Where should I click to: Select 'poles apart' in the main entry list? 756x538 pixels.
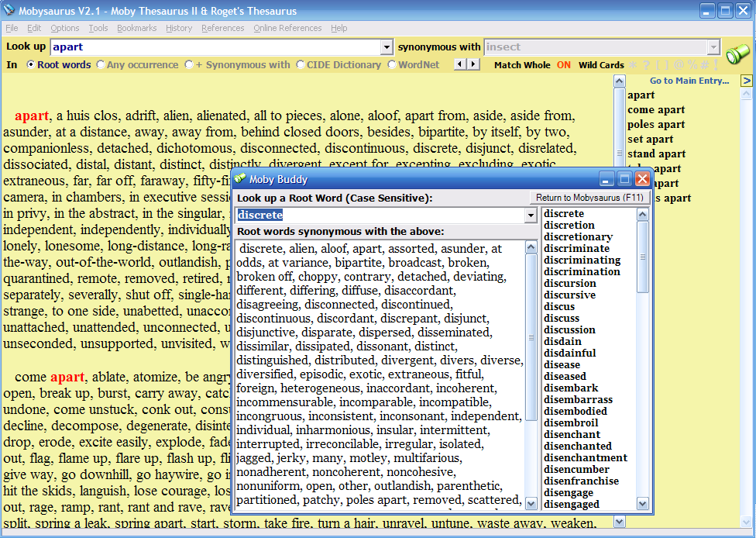click(656, 125)
